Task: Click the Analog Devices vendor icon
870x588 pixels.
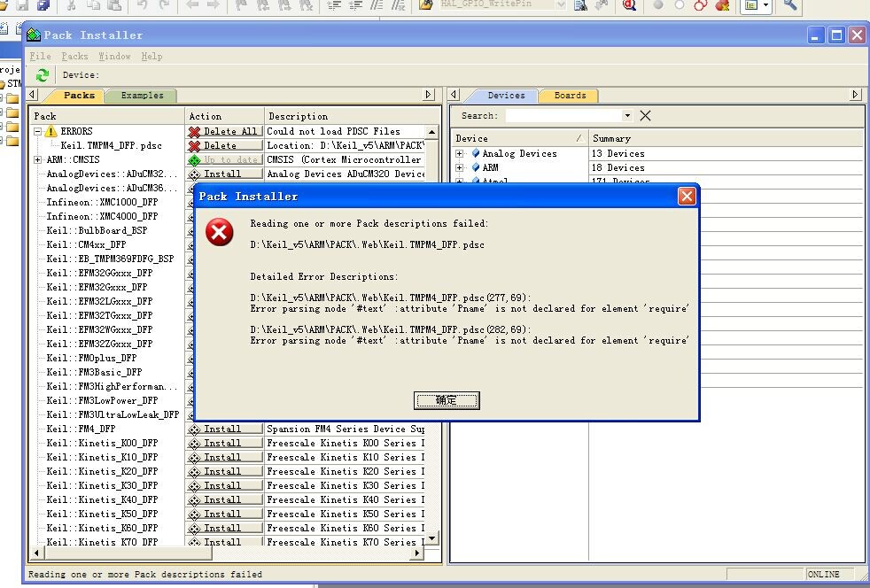Action: coord(476,153)
